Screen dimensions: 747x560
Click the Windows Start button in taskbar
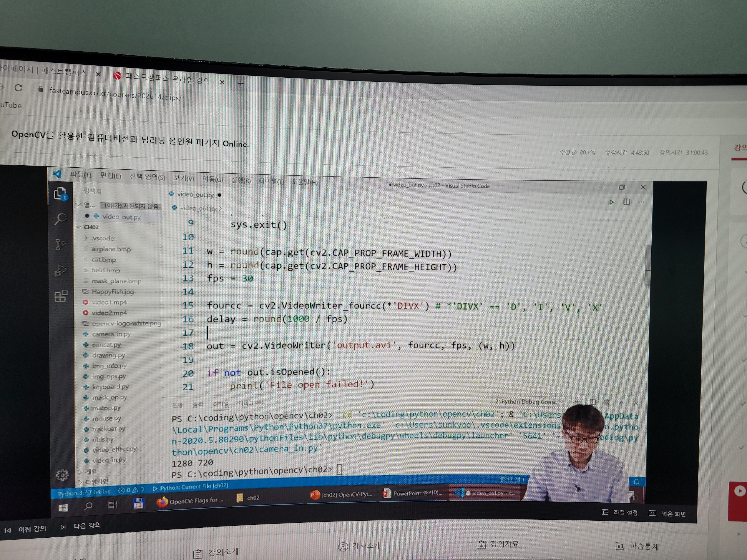click(63, 507)
